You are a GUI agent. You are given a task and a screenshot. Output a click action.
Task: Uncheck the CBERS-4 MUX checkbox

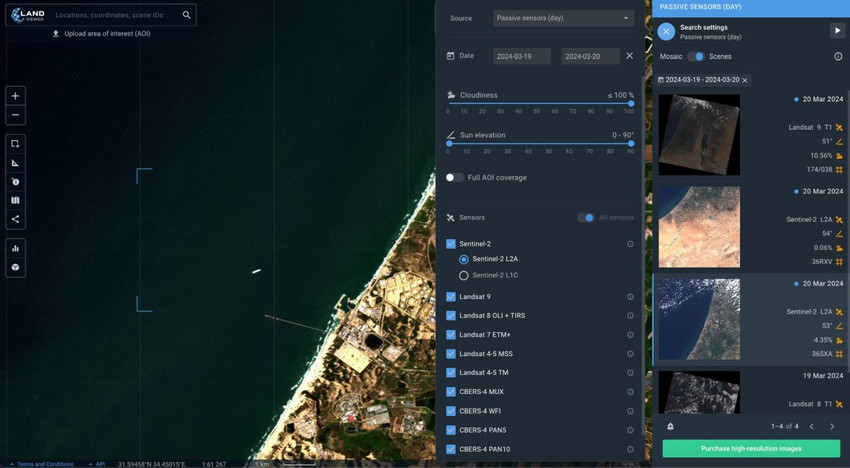click(450, 392)
